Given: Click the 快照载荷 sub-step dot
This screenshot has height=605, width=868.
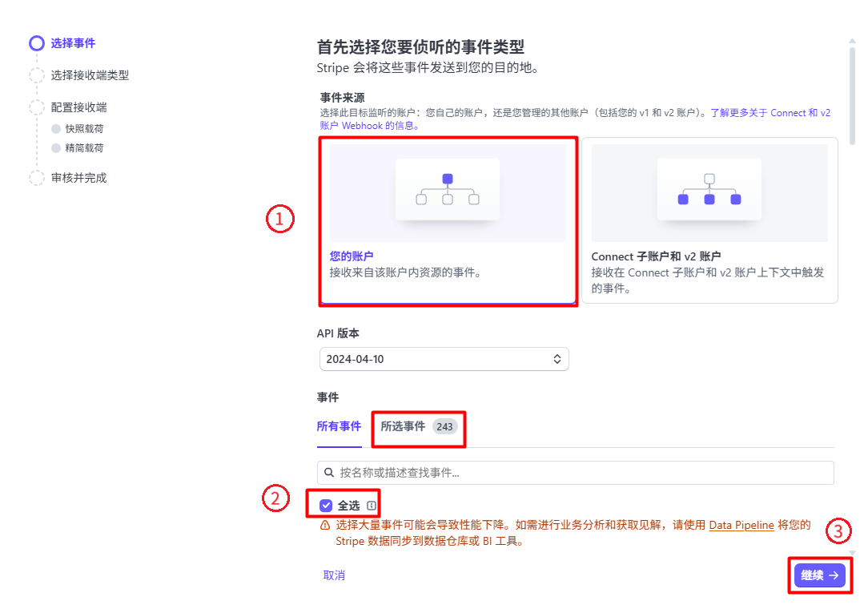Looking at the screenshot, I should (56, 128).
